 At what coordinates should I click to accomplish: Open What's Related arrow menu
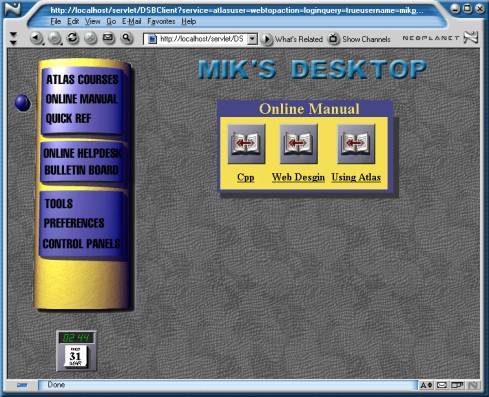267,39
